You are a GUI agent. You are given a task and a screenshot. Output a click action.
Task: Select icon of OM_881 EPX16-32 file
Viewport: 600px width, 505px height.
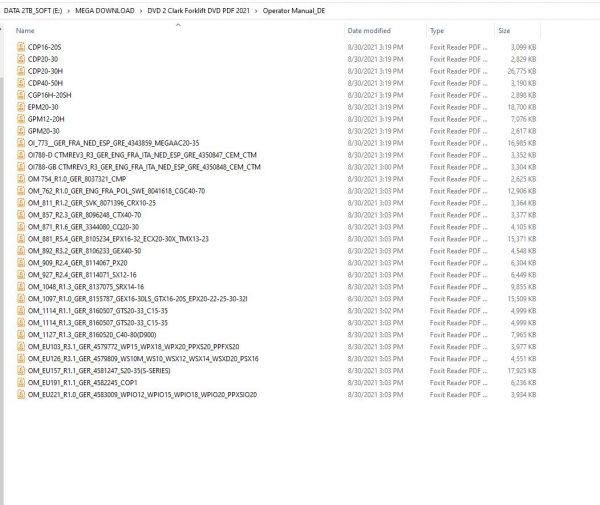21,239
